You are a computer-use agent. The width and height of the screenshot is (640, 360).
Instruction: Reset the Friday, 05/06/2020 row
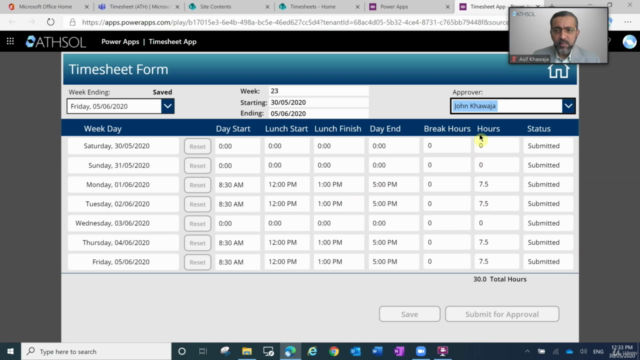click(198, 262)
